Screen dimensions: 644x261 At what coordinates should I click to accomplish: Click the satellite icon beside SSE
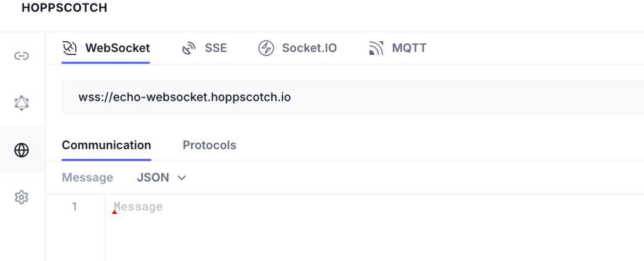(189, 48)
